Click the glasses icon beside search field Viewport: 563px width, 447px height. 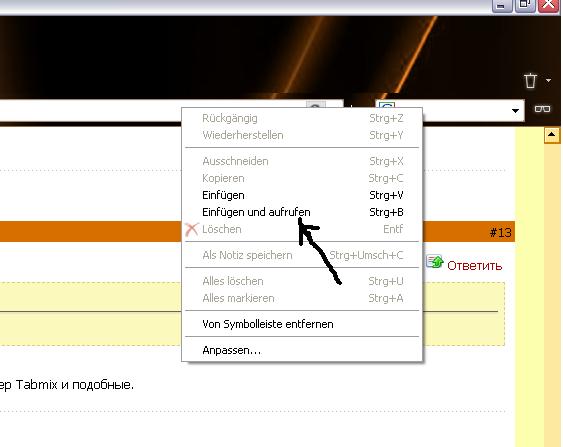[542, 108]
